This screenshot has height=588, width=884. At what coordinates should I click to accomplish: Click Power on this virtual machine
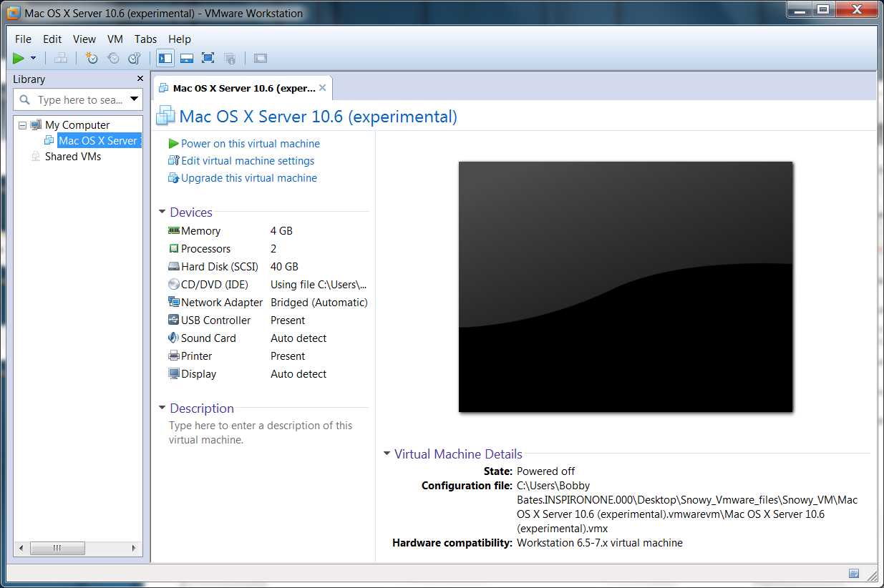[251, 144]
